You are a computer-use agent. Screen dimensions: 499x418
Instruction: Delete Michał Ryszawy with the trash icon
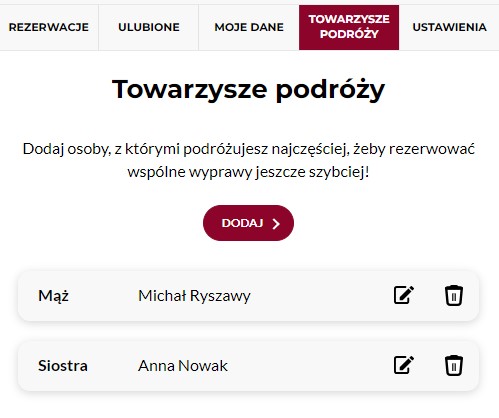click(454, 295)
